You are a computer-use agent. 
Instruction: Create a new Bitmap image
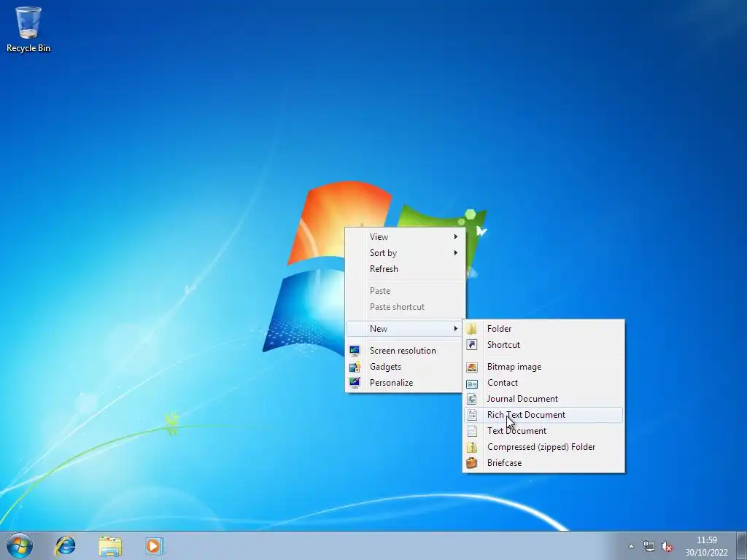tap(543, 367)
